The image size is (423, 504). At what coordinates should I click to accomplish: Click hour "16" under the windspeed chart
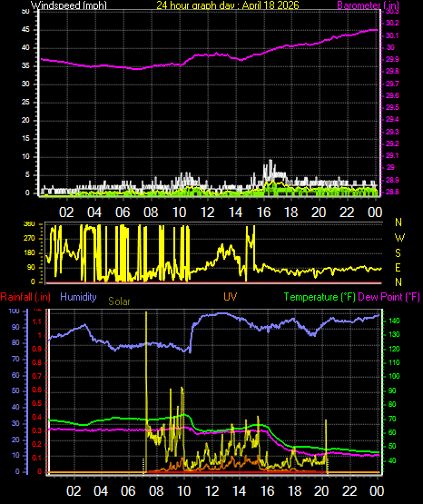(263, 212)
